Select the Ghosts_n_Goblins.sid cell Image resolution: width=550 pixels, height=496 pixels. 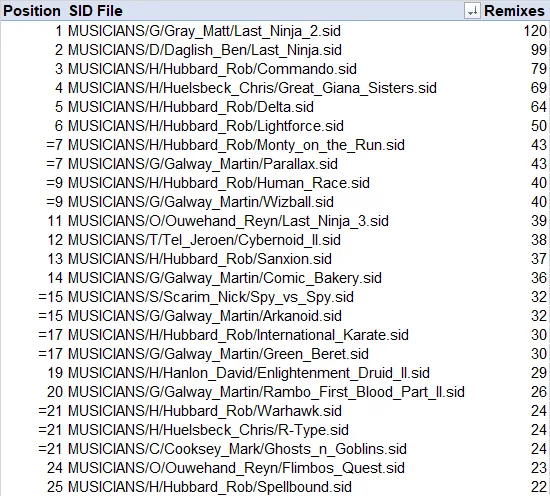click(x=237, y=449)
